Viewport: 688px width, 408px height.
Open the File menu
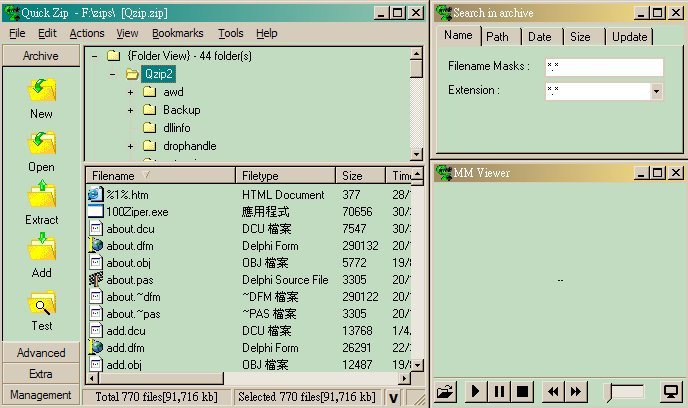[x=17, y=33]
